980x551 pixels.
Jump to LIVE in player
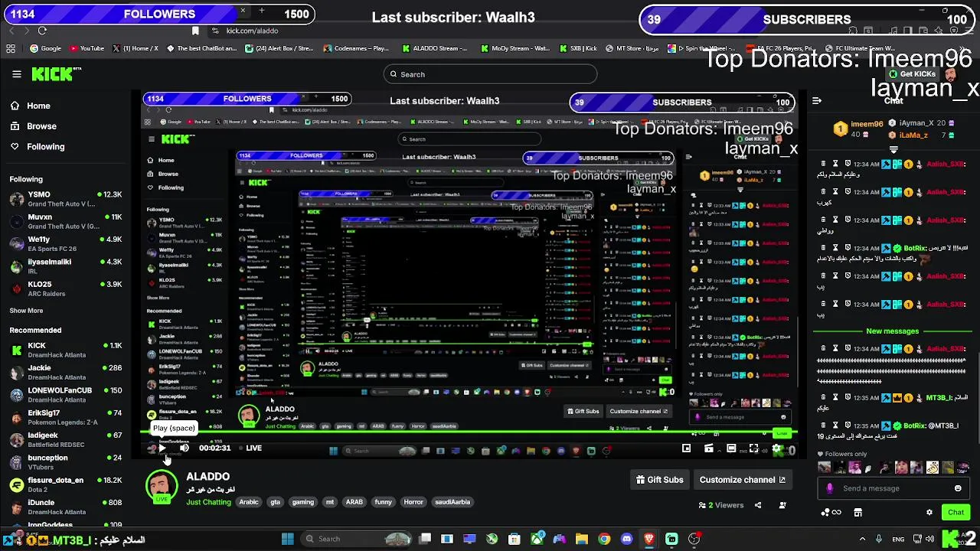(250, 448)
